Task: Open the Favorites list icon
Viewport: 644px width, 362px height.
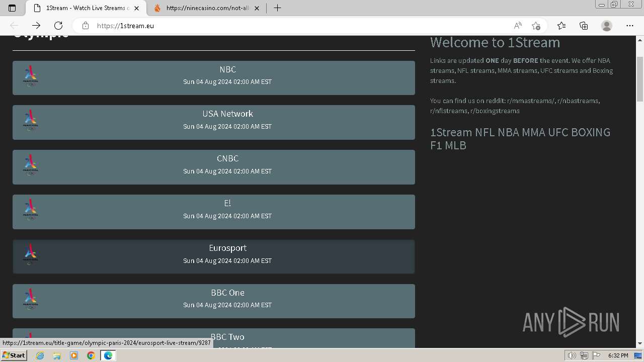Action: click(x=561, y=26)
